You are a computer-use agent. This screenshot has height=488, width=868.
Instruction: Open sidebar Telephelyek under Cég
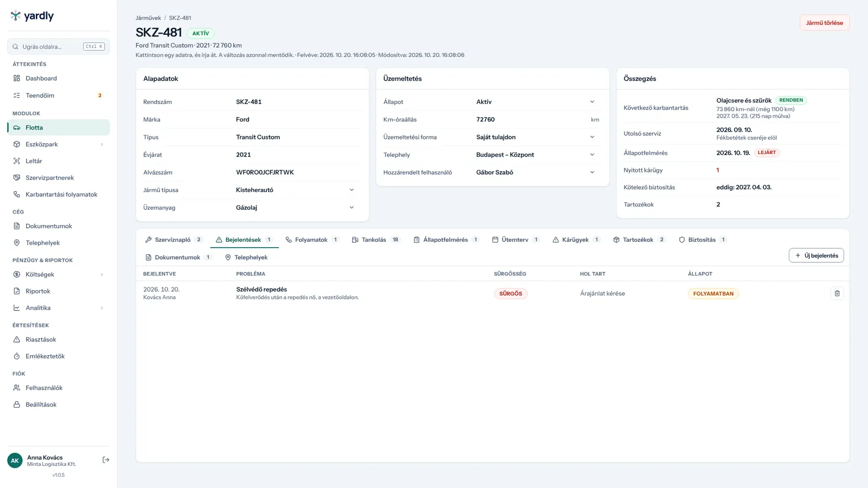(x=59, y=243)
